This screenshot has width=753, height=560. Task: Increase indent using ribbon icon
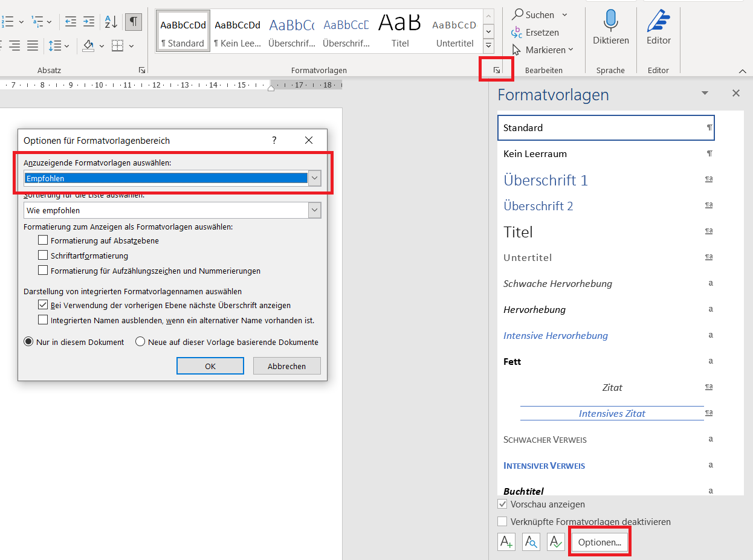click(x=89, y=22)
